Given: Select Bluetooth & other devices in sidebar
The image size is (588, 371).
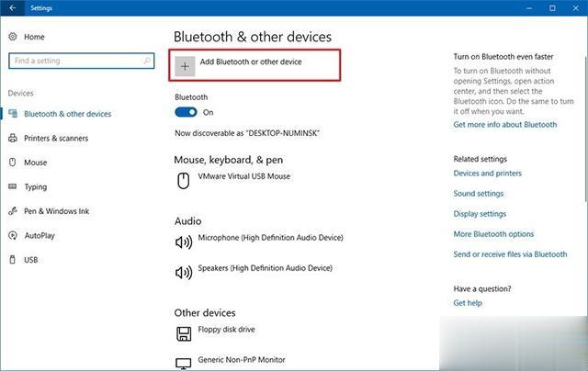Looking at the screenshot, I should 67,114.
